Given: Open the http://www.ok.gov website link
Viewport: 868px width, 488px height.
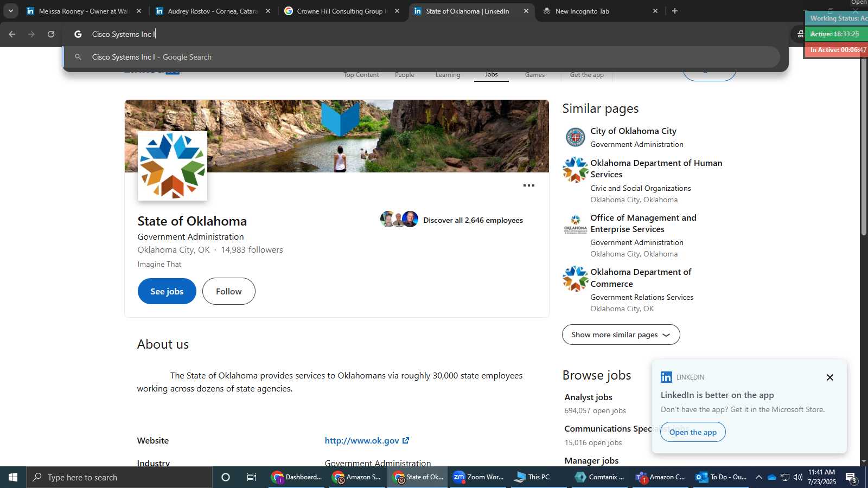Looking at the screenshot, I should (367, 441).
